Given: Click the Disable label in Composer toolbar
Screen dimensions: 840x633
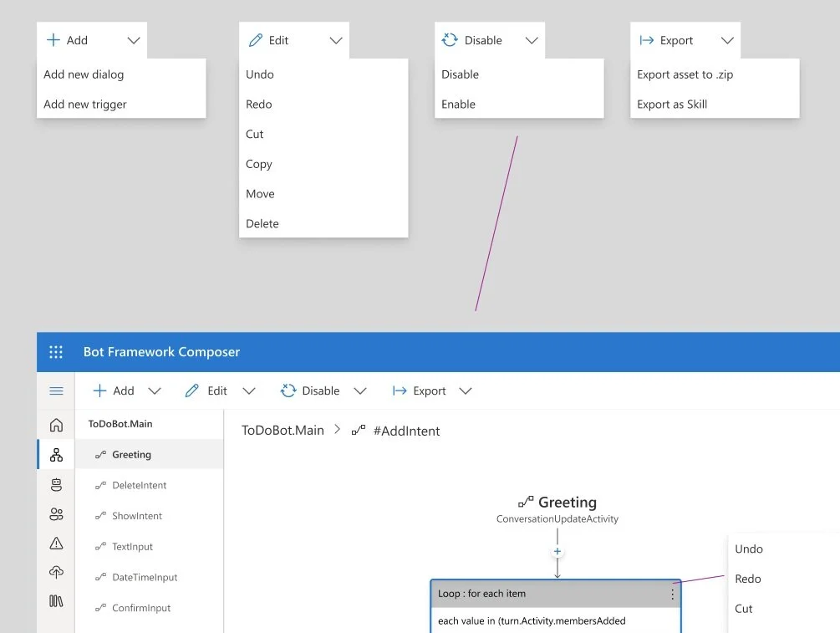Looking at the screenshot, I should point(320,391).
